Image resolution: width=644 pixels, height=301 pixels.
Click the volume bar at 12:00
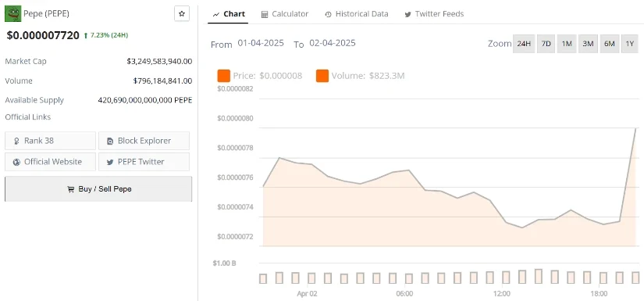[x=506, y=277]
